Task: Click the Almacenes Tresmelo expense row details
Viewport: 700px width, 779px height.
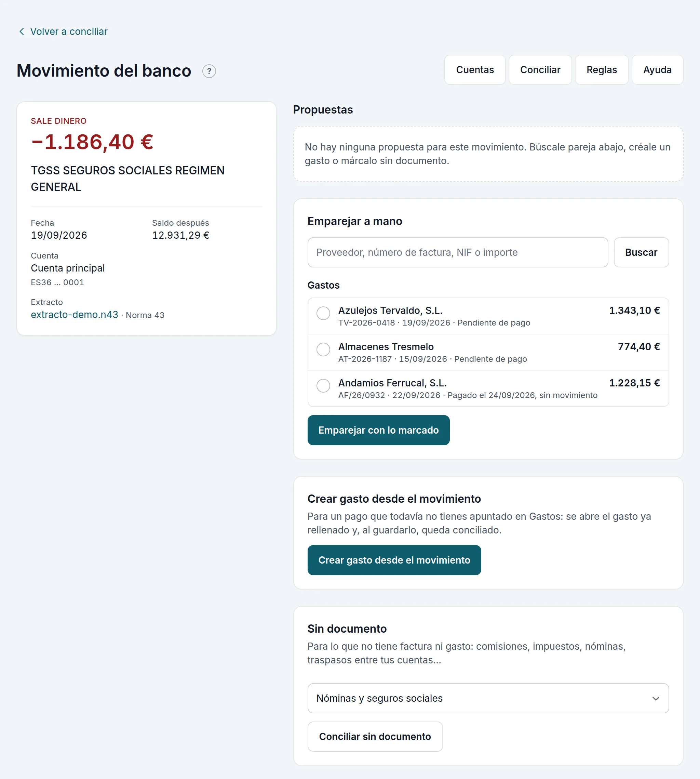Action: [488, 352]
